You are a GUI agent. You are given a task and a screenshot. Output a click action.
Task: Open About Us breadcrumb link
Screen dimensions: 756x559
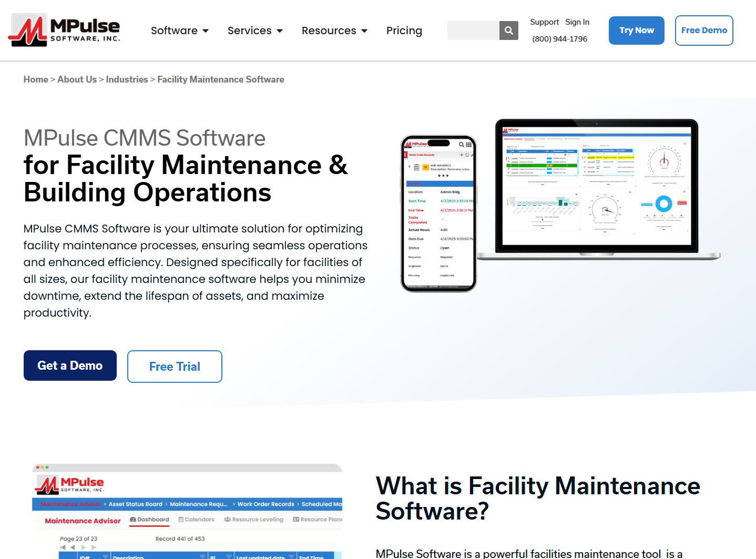(77, 79)
